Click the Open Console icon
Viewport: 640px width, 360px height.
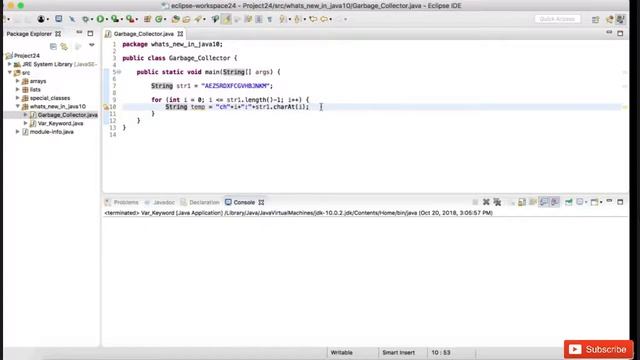pos(595,202)
